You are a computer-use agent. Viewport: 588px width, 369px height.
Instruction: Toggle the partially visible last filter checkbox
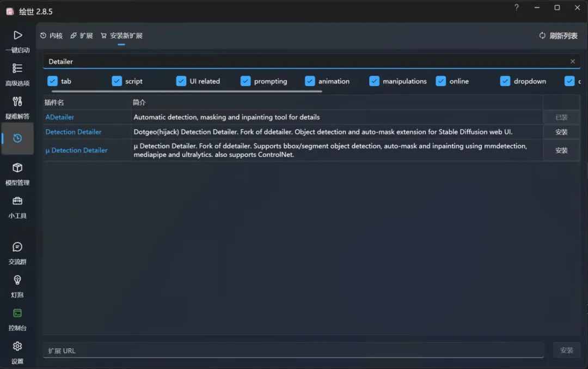(x=569, y=81)
